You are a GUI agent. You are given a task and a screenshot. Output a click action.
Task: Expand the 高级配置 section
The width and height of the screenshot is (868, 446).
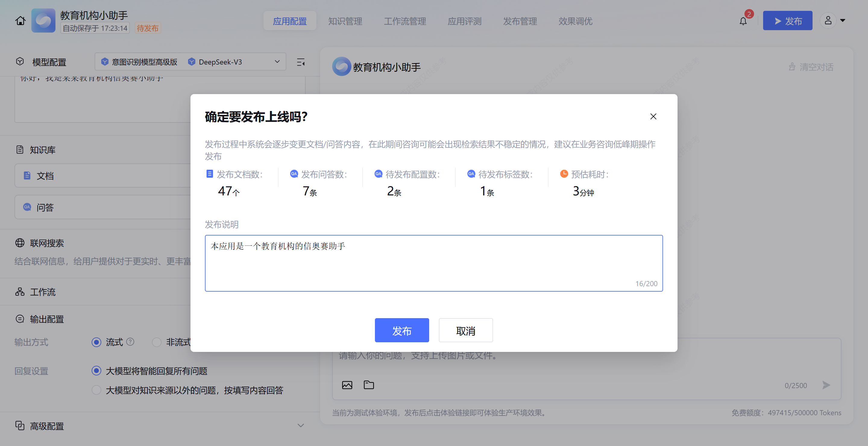click(x=300, y=426)
